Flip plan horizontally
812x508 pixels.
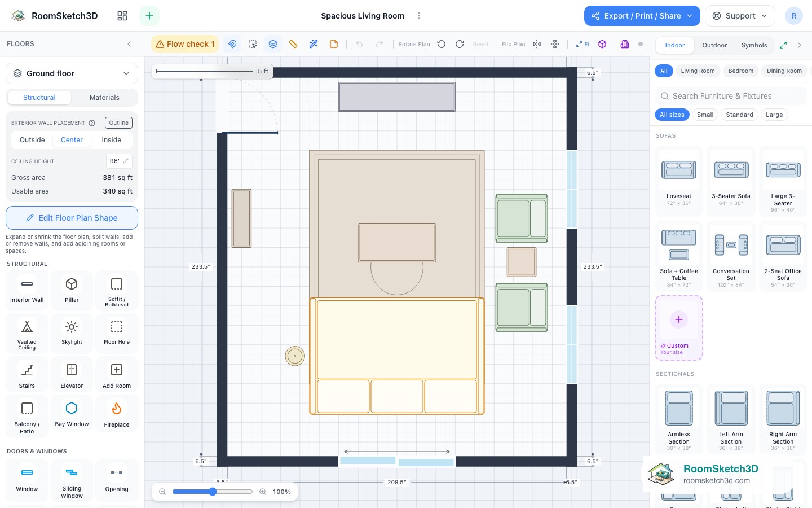537,44
